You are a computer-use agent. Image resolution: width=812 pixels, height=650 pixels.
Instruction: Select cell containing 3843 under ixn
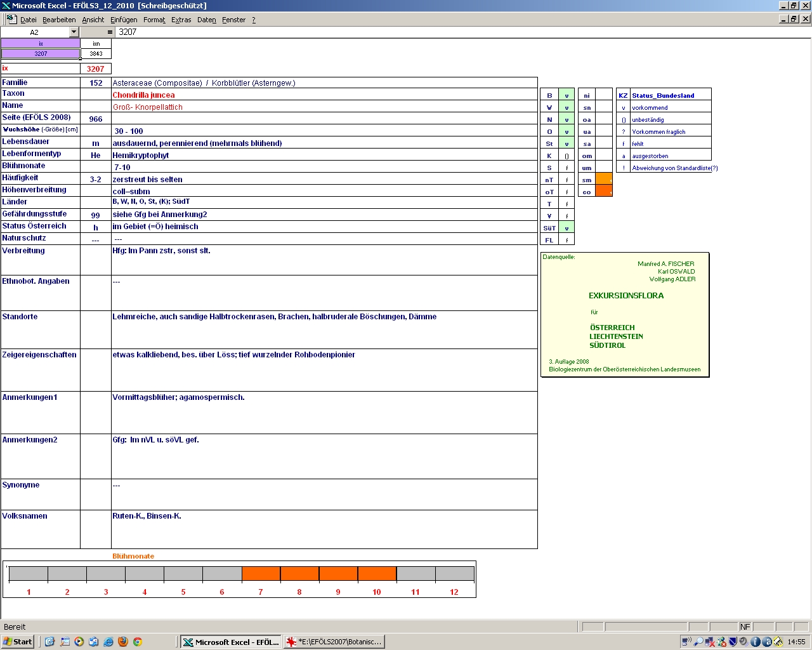pyautogui.click(x=96, y=53)
